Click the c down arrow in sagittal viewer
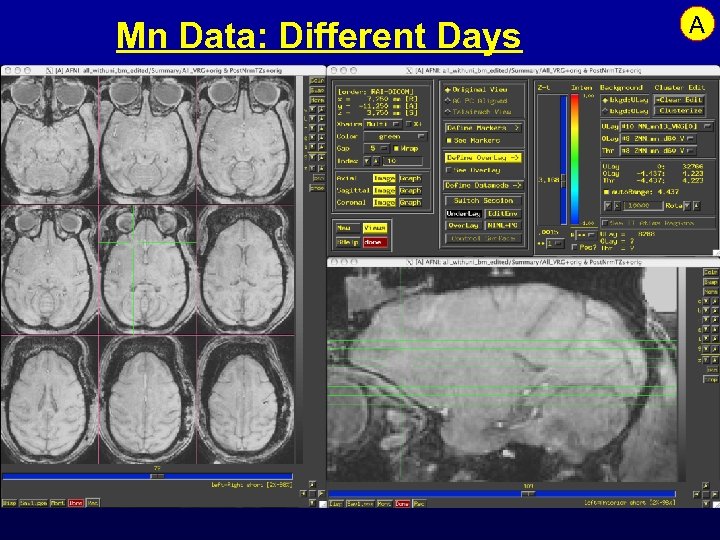The width and height of the screenshot is (720, 540). click(x=706, y=301)
